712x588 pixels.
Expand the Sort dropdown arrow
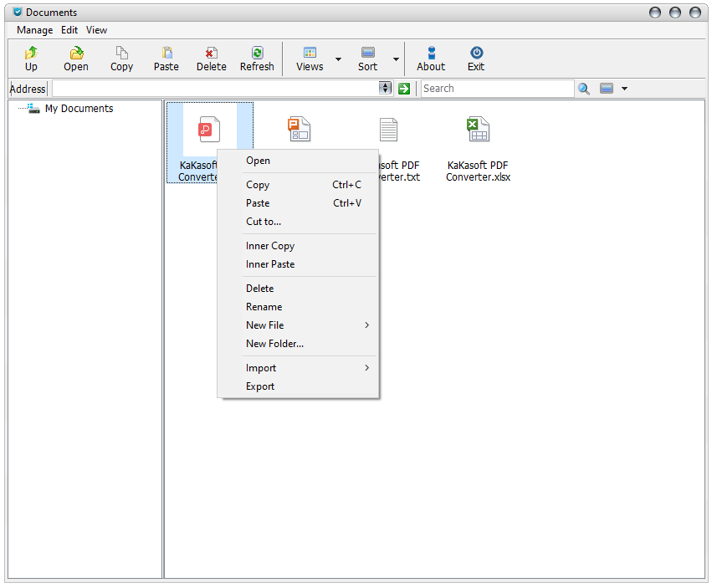pyautogui.click(x=396, y=59)
